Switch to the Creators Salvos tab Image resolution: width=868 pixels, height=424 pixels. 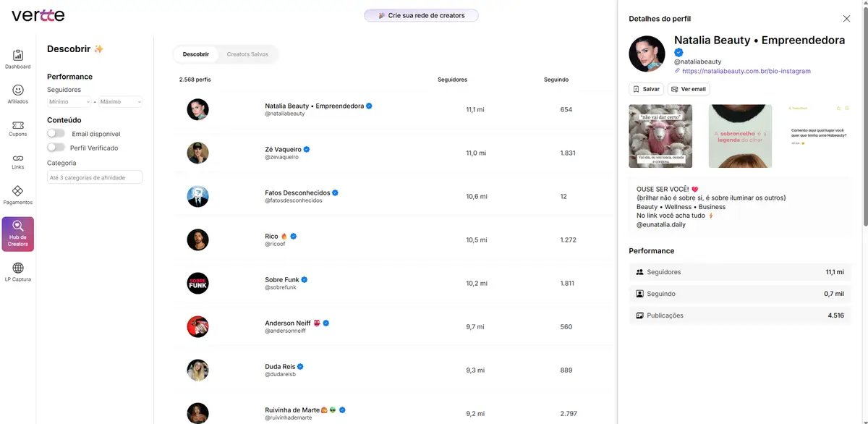click(248, 54)
